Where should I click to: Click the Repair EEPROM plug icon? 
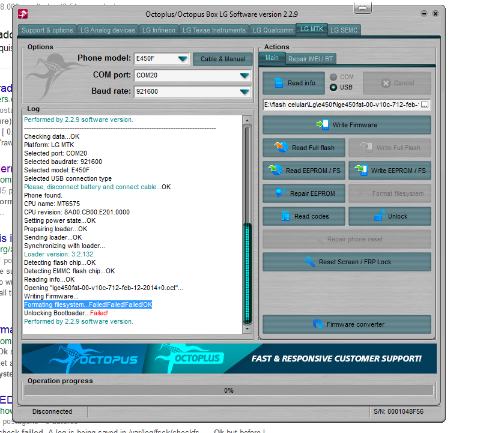coord(280,193)
